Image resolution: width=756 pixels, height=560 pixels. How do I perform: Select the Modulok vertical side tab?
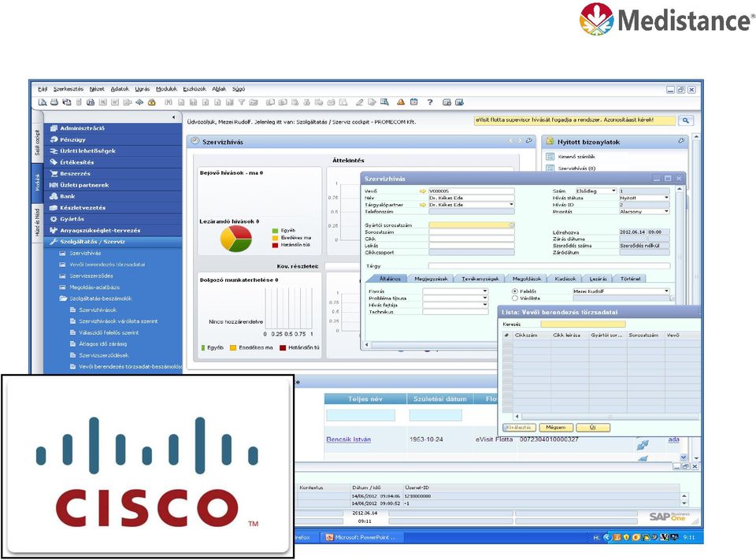(x=37, y=182)
